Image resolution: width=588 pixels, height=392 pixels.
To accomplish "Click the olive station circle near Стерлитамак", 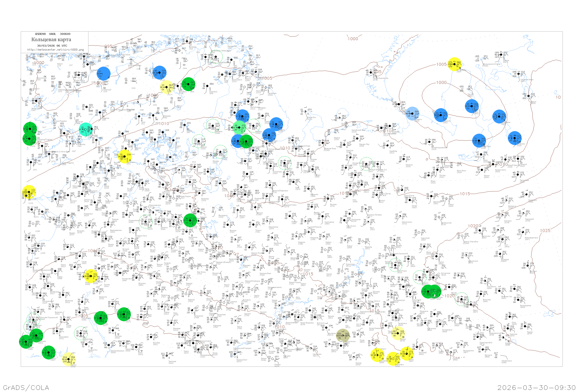I will (x=343, y=336).
